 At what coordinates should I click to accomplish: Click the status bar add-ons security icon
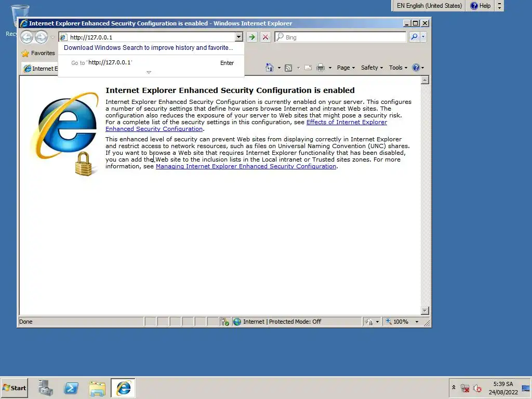coord(224,322)
